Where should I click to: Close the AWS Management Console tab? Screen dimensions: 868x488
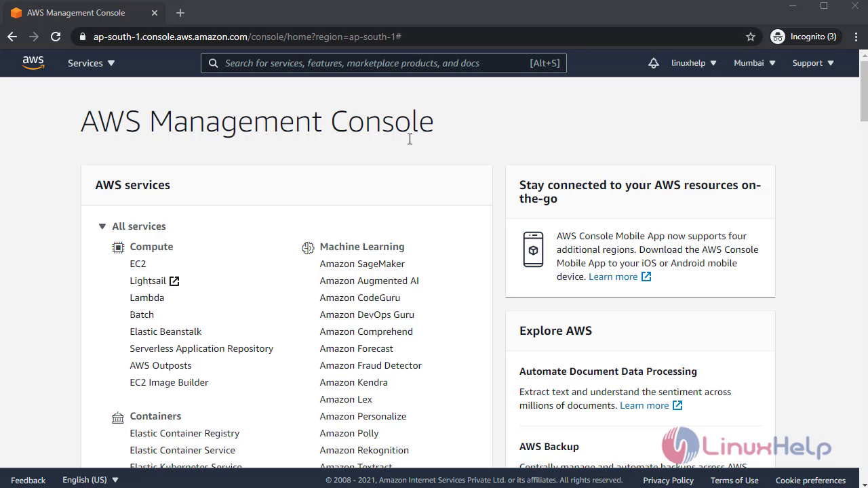(x=155, y=13)
